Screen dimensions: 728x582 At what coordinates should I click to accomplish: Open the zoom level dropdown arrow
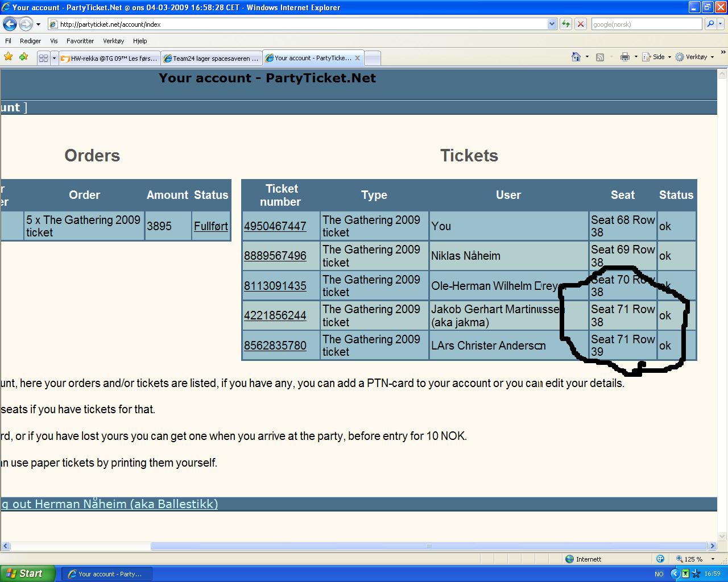[713, 559]
